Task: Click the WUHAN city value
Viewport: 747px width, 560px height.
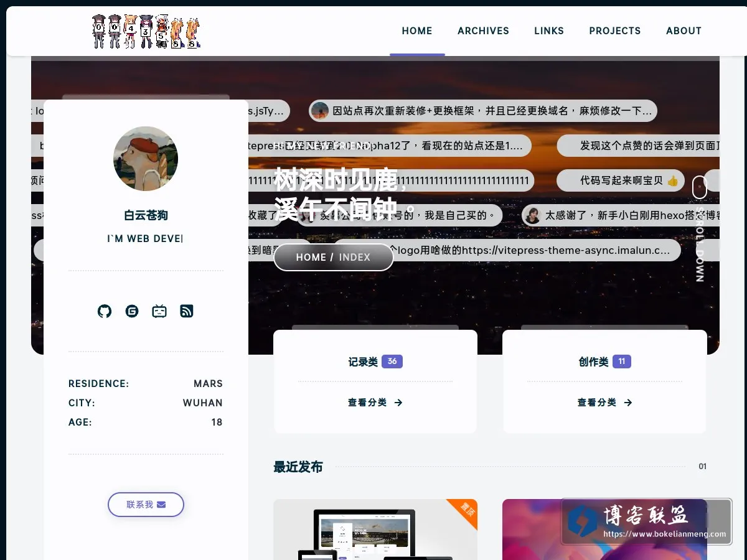Action: [202, 403]
